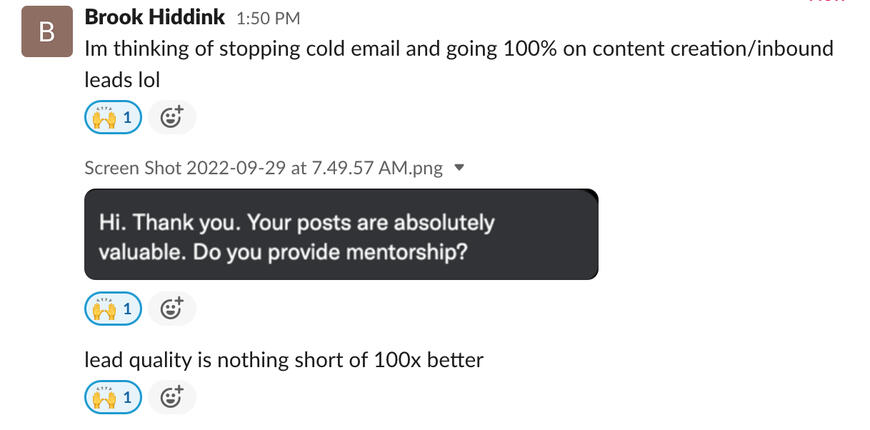Open Brook Hiddink's profile from the name

pyautogui.click(x=155, y=17)
